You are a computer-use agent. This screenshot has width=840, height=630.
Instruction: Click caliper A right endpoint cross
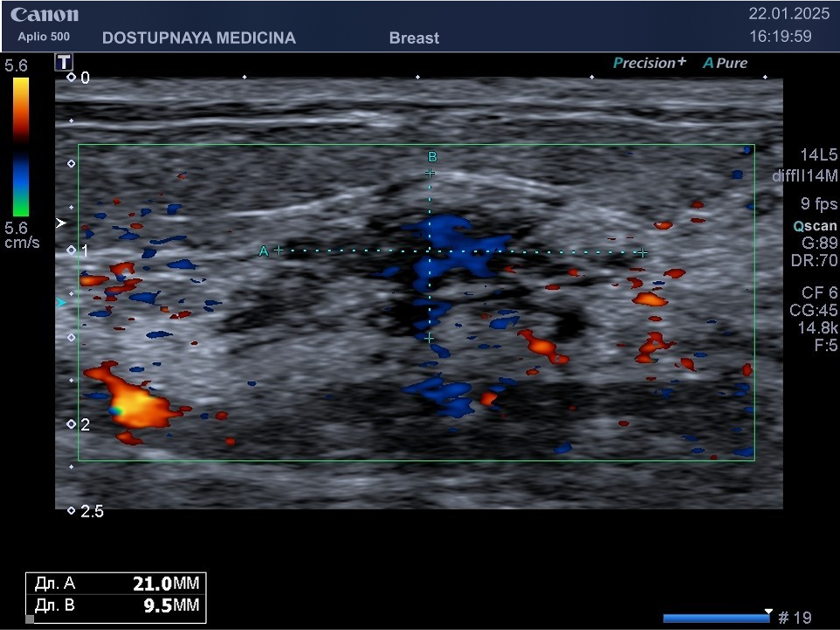tap(642, 252)
